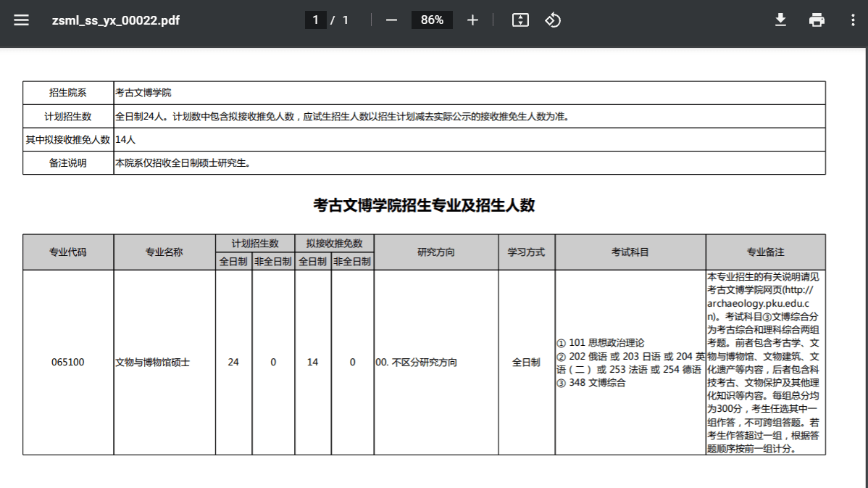Click the 文物与博物馆硕士 major name
868x488 pixels.
tap(153, 363)
